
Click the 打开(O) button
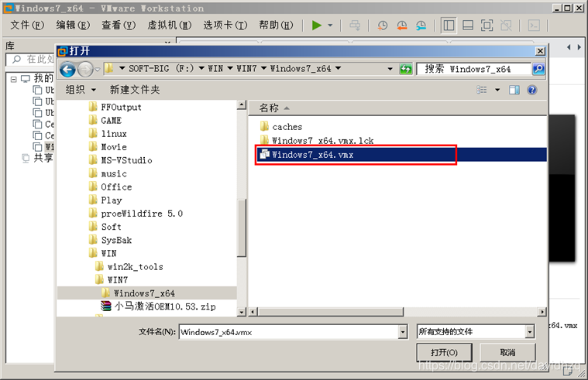tap(444, 352)
